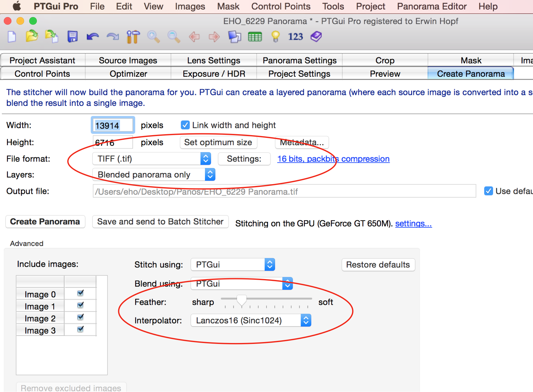This screenshot has height=392, width=533.
Task: Switch to the Source Images tab
Action: coord(128,60)
